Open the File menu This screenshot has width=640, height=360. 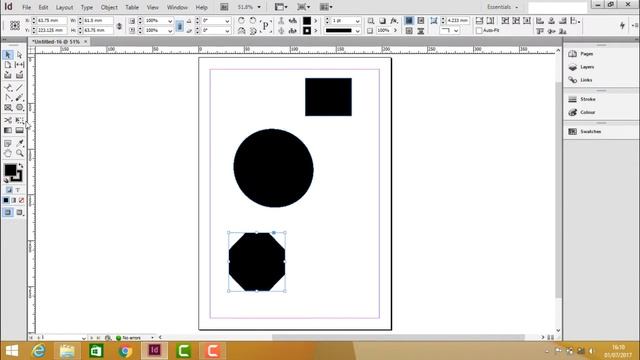coord(27,7)
